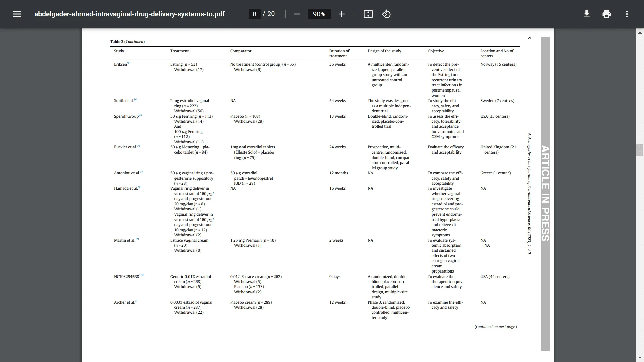Viewport: 644px width, 362px height.
Task: Open citation 97 next to Antoniou et al.
Action: click(x=141, y=172)
